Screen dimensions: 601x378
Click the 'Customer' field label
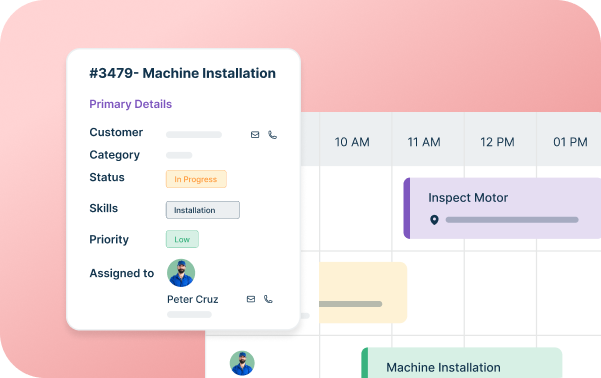(116, 132)
